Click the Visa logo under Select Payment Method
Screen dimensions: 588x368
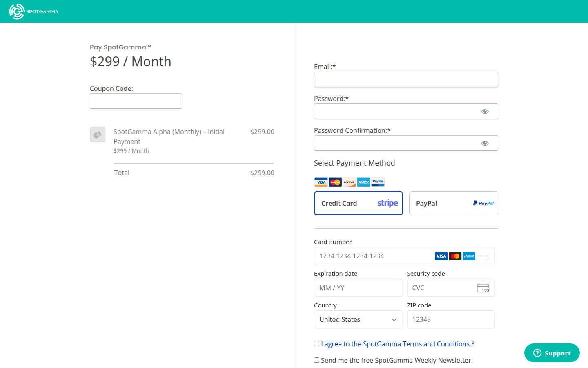pyautogui.click(x=321, y=182)
